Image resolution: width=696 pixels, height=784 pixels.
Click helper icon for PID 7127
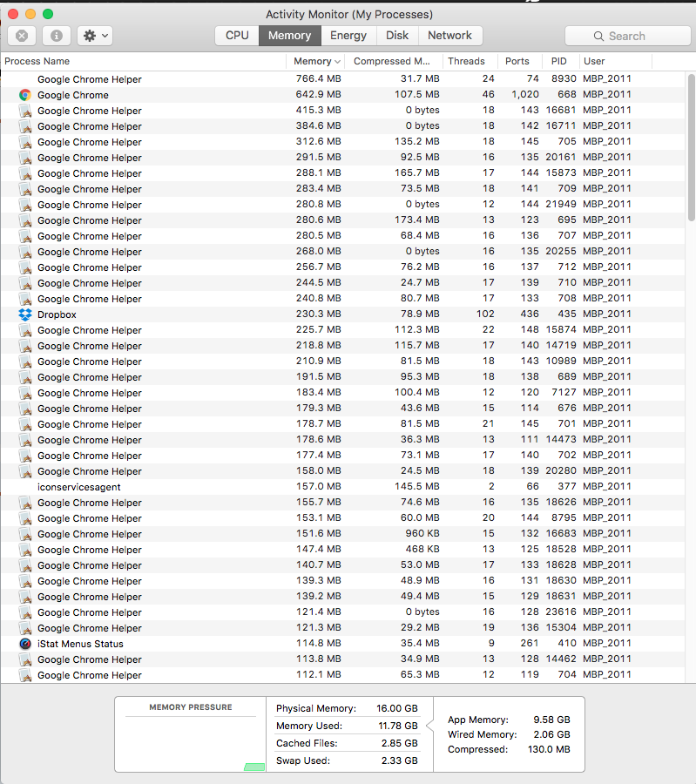[x=25, y=393]
